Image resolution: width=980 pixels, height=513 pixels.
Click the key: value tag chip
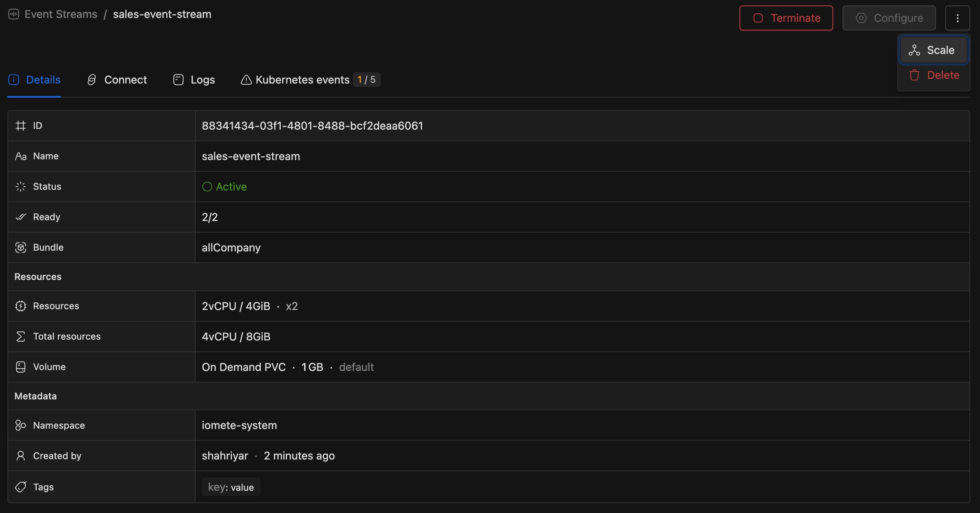click(231, 487)
